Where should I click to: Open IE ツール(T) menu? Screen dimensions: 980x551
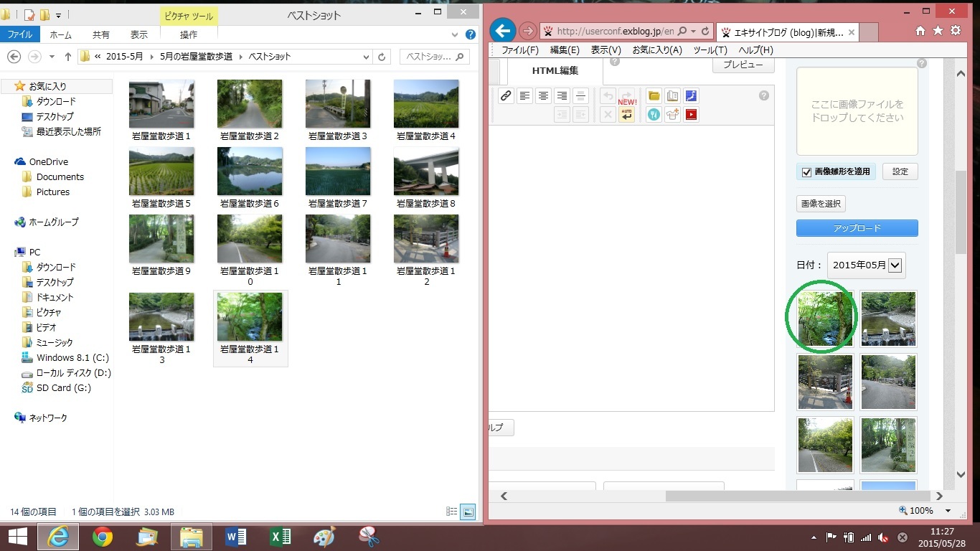tap(710, 50)
